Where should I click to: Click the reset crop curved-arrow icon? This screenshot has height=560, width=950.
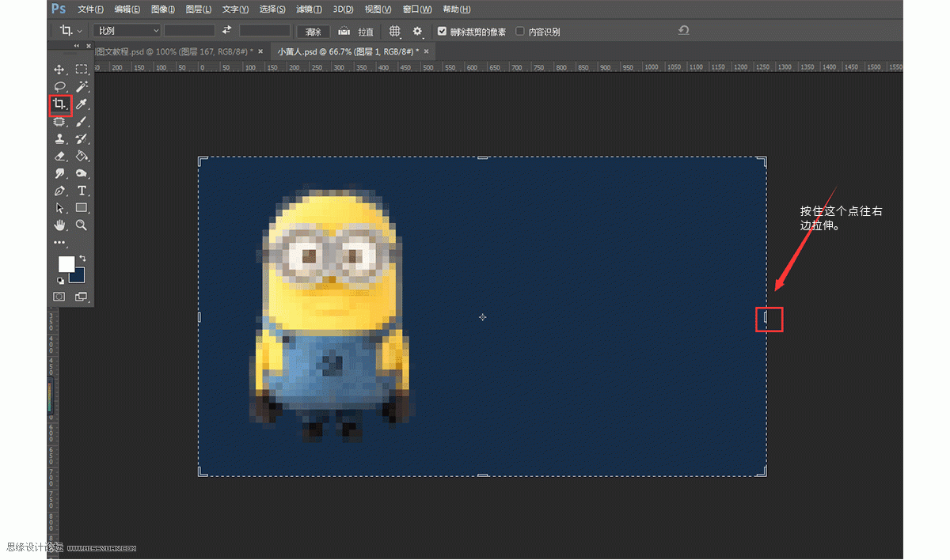(x=684, y=30)
